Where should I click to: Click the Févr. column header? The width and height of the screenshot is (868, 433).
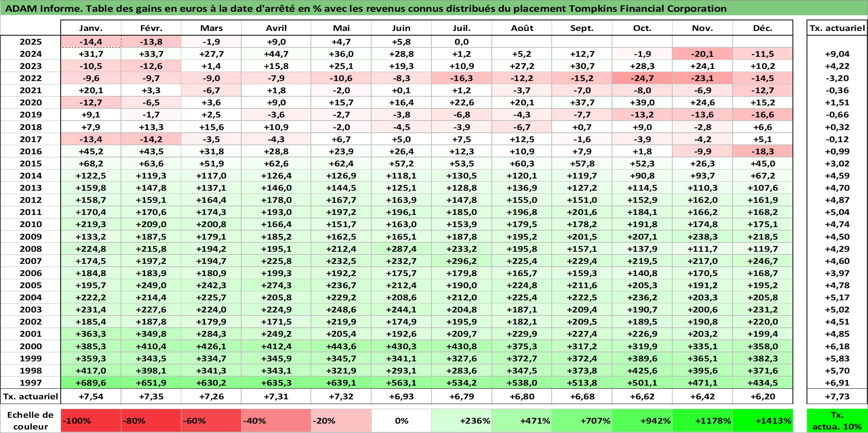[151, 28]
